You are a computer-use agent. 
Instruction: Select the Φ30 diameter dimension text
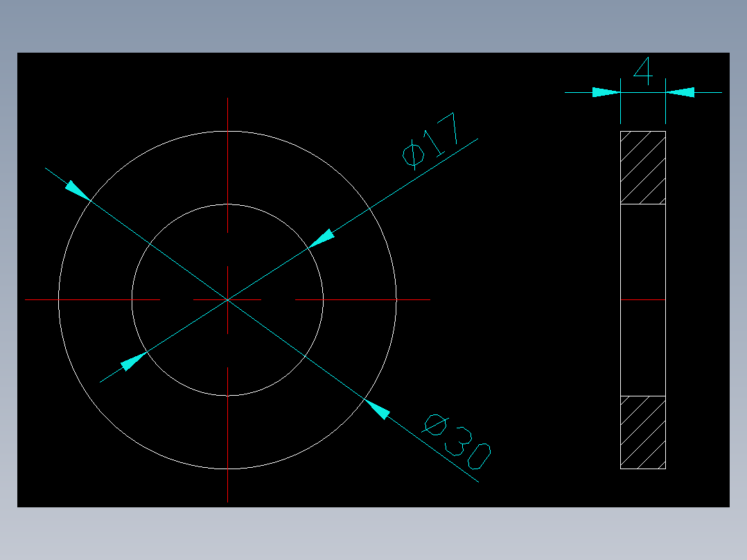457,441
